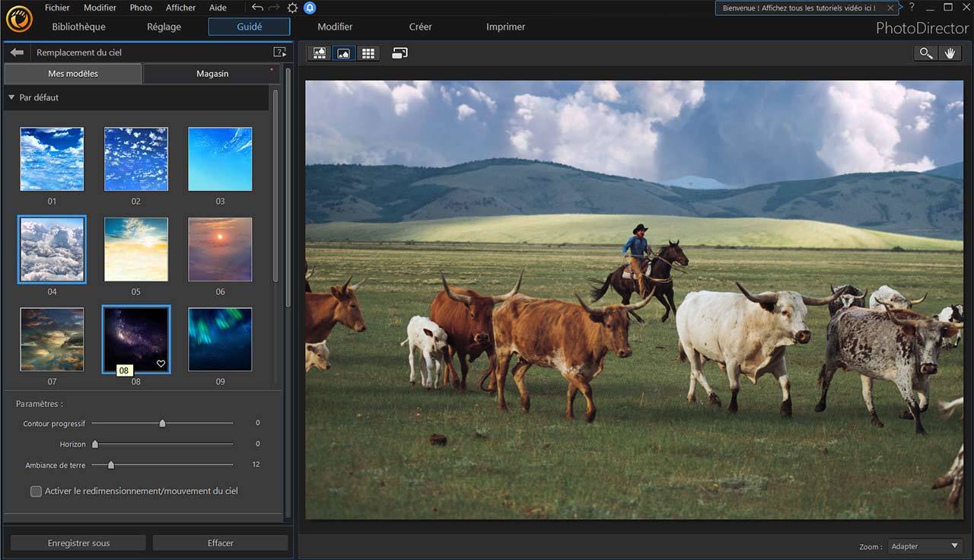Switch to thumbnail grid view mode
This screenshot has width=974, height=560.
click(x=368, y=53)
